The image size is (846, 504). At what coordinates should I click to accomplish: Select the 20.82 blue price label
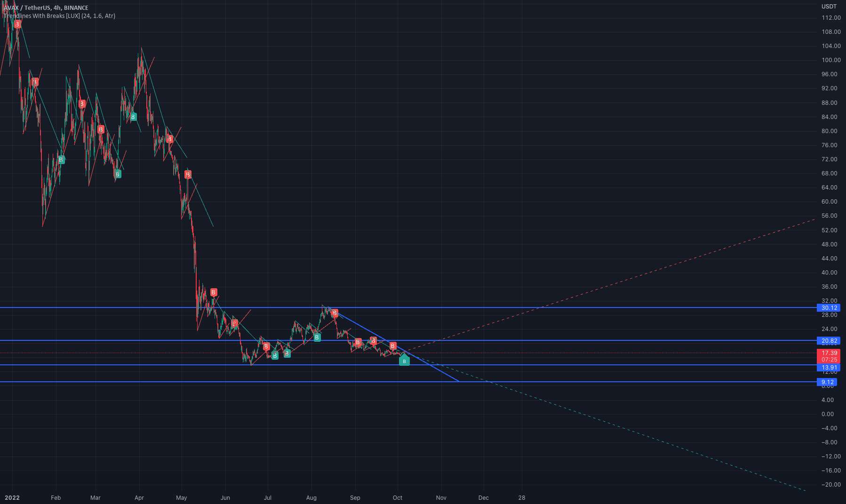point(829,341)
